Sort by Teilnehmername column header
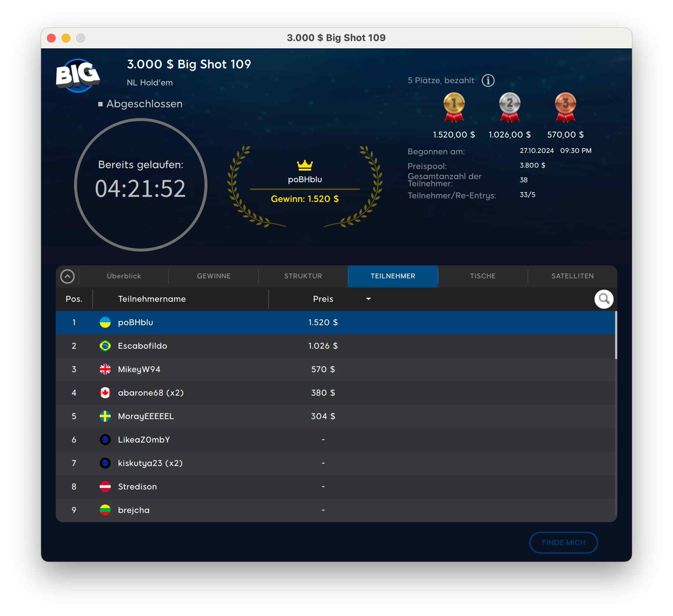 click(x=152, y=299)
